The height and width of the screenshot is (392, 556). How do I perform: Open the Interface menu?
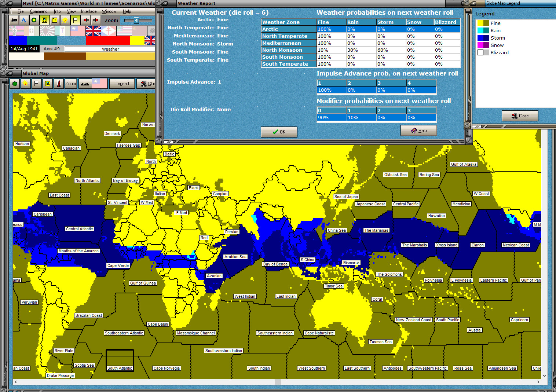point(89,11)
